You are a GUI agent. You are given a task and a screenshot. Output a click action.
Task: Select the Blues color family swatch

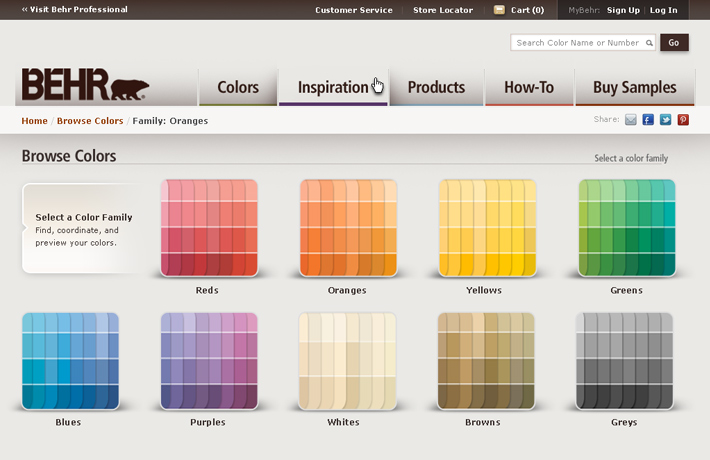pos(70,361)
